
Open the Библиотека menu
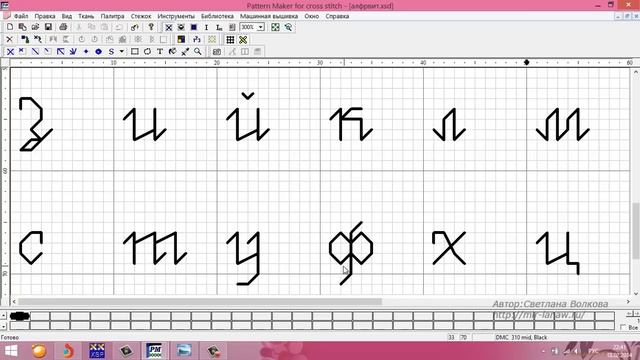(x=217, y=16)
